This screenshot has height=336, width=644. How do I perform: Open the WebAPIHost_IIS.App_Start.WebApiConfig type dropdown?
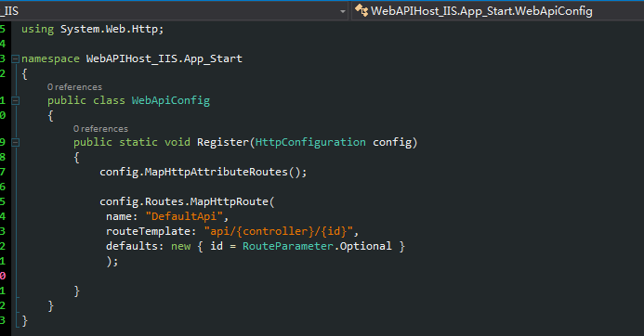(498, 11)
